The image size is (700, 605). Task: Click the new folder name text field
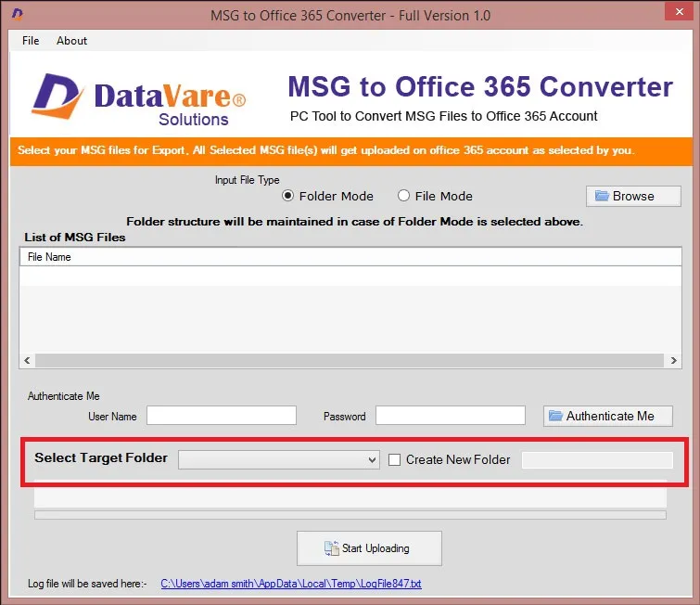coord(597,460)
